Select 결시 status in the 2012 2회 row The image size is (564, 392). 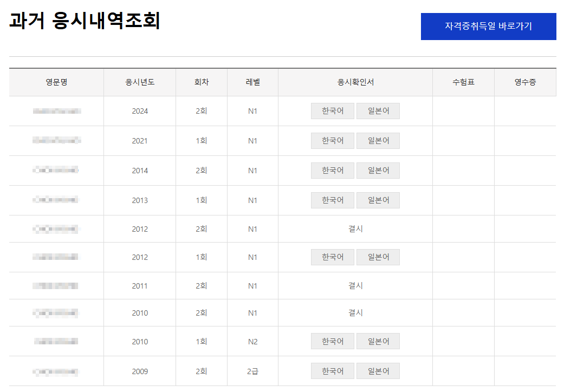click(x=355, y=229)
